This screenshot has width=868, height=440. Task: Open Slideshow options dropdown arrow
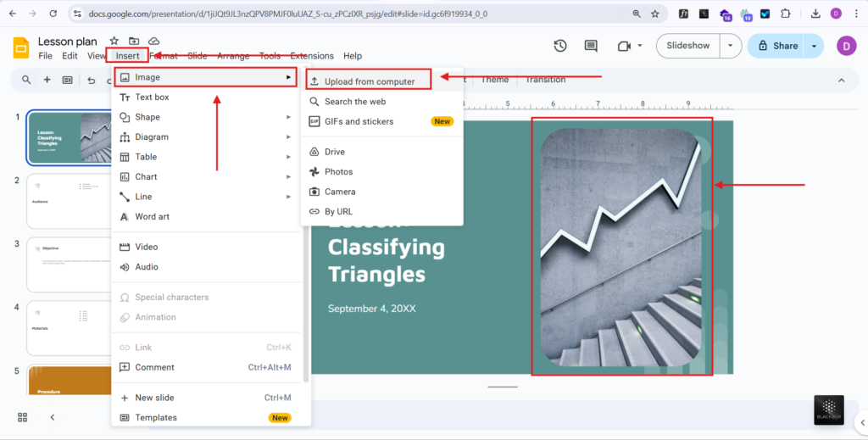pyautogui.click(x=731, y=46)
